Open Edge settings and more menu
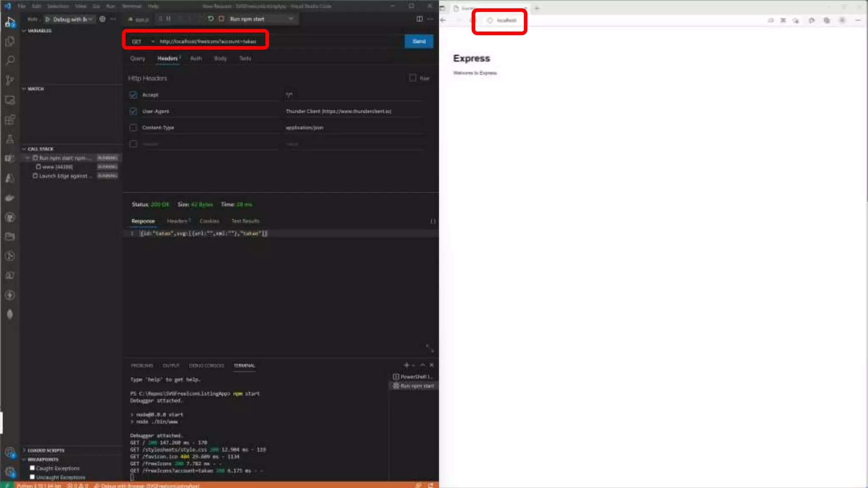The height and width of the screenshot is (488, 868). point(858,20)
